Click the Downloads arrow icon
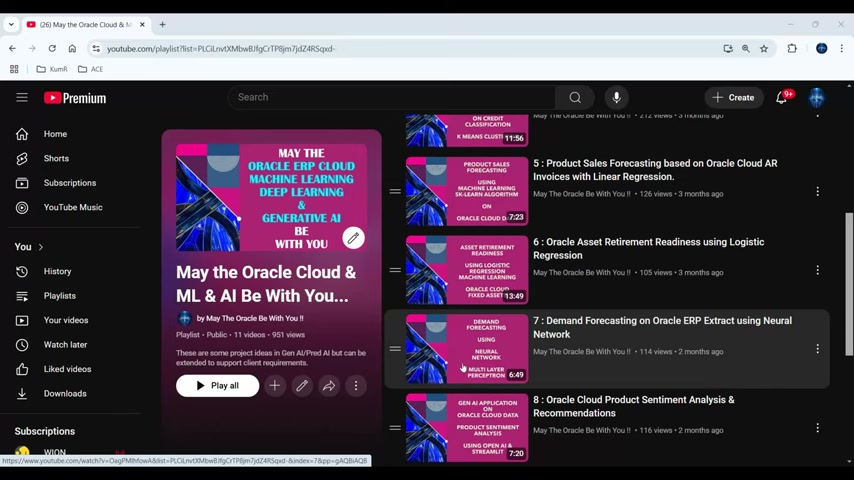Viewport: 854px width, 480px height. [x=22, y=393]
